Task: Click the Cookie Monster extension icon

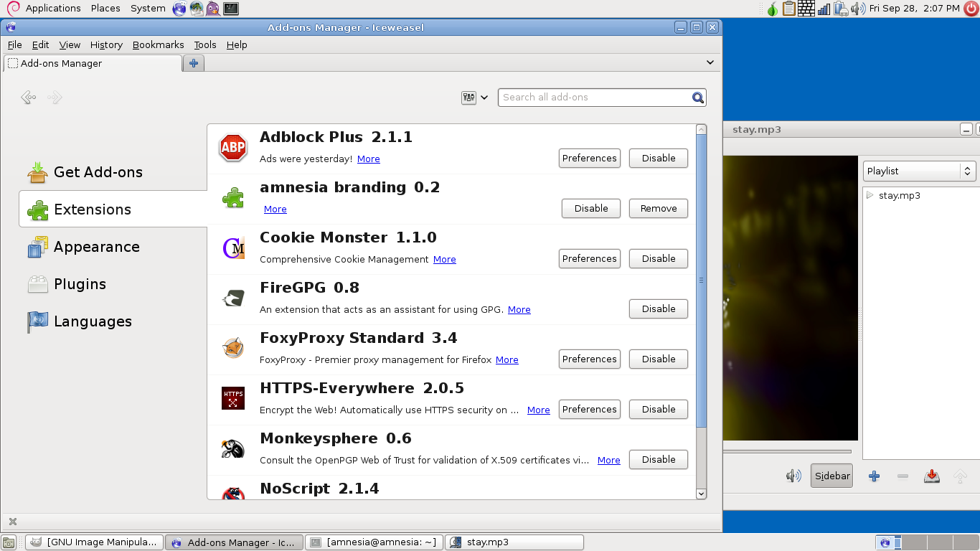Action: 233,248
